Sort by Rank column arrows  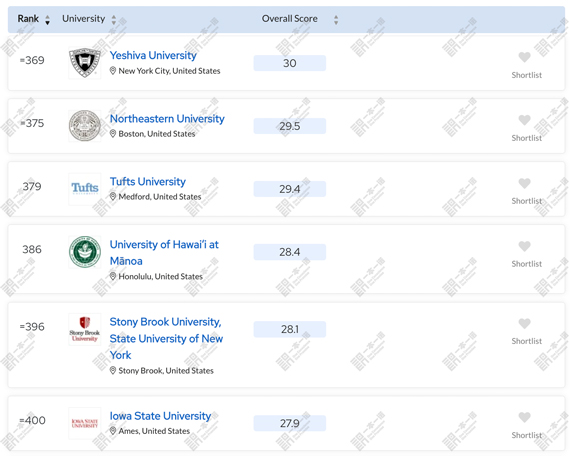coord(47,20)
